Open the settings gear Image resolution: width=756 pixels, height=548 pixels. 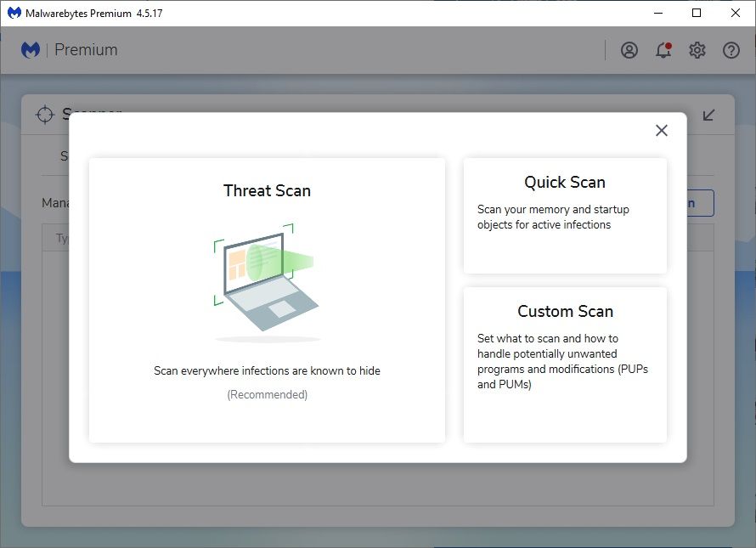click(x=697, y=50)
